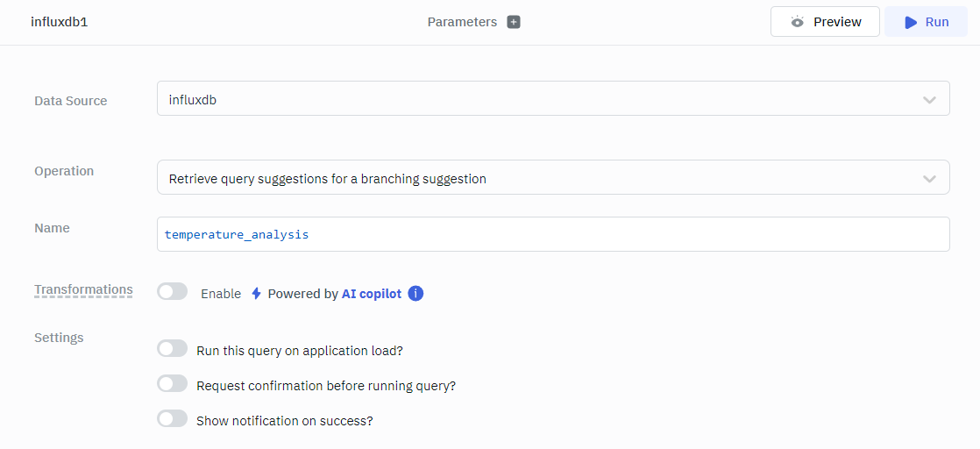Image resolution: width=980 pixels, height=449 pixels.
Task: Click the lightning bolt icon near Powered by
Action: (x=256, y=294)
